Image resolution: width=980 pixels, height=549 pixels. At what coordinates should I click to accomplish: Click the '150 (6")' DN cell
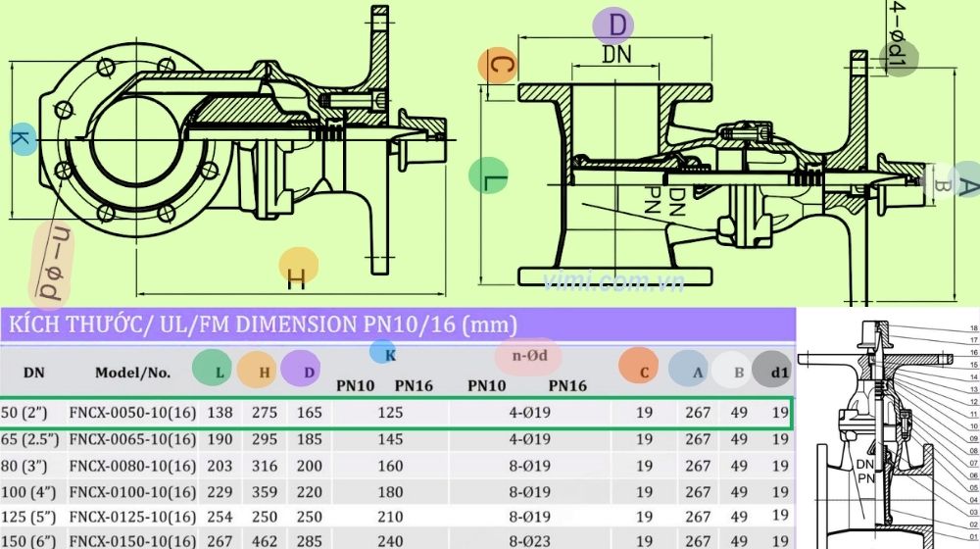pyautogui.click(x=28, y=541)
